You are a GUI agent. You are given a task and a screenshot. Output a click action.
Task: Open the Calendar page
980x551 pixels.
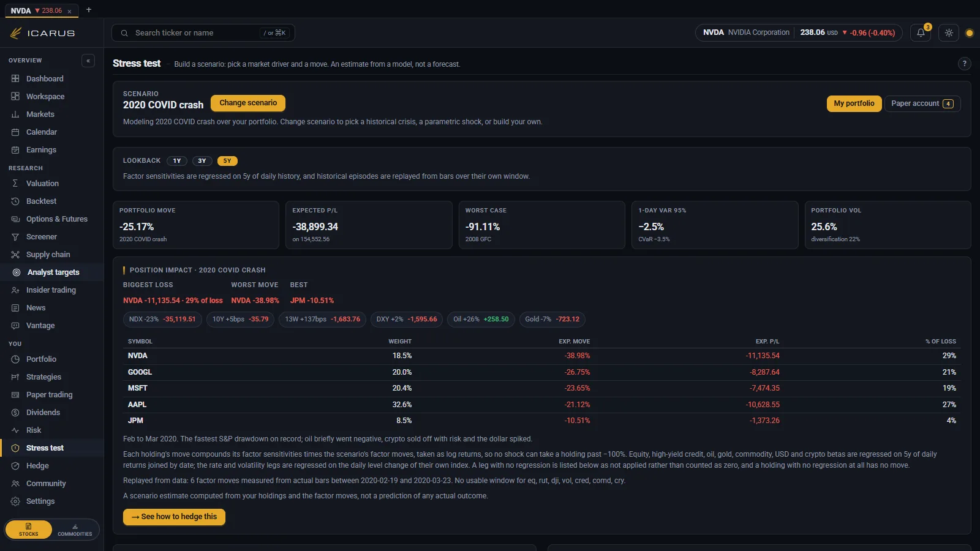[x=51, y=132]
